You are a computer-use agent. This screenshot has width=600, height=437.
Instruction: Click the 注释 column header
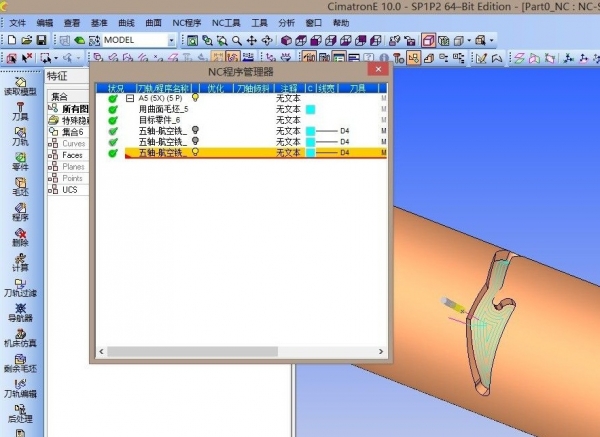[x=289, y=88]
